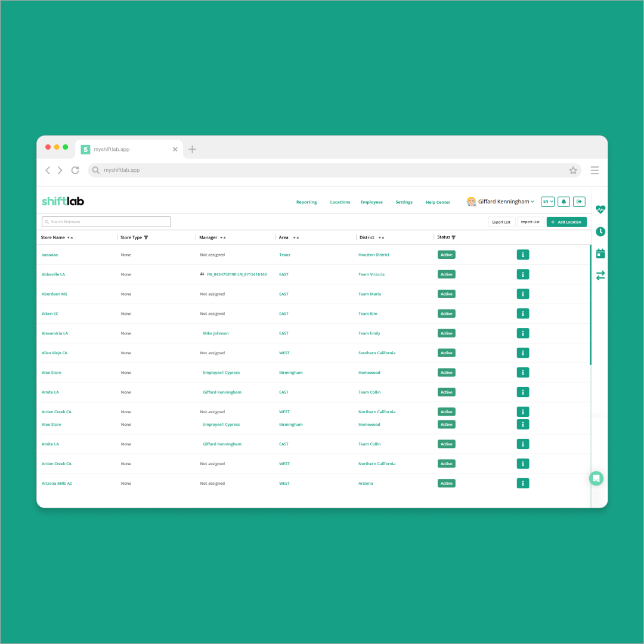Open the Giffard Kenningham user menu
This screenshot has width=644, height=644.
501,202
